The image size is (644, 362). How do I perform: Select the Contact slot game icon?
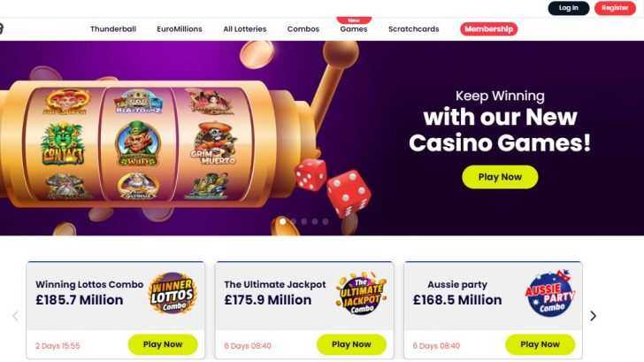click(x=64, y=143)
